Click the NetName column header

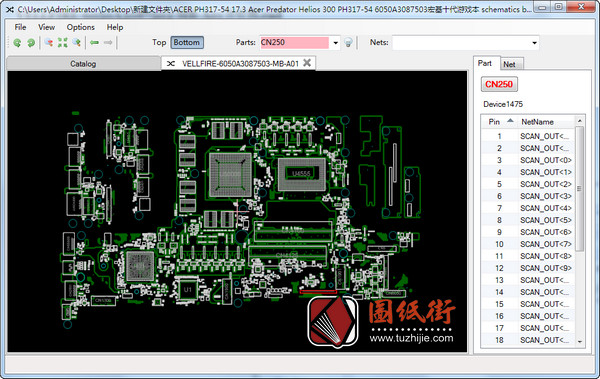coord(537,122)
